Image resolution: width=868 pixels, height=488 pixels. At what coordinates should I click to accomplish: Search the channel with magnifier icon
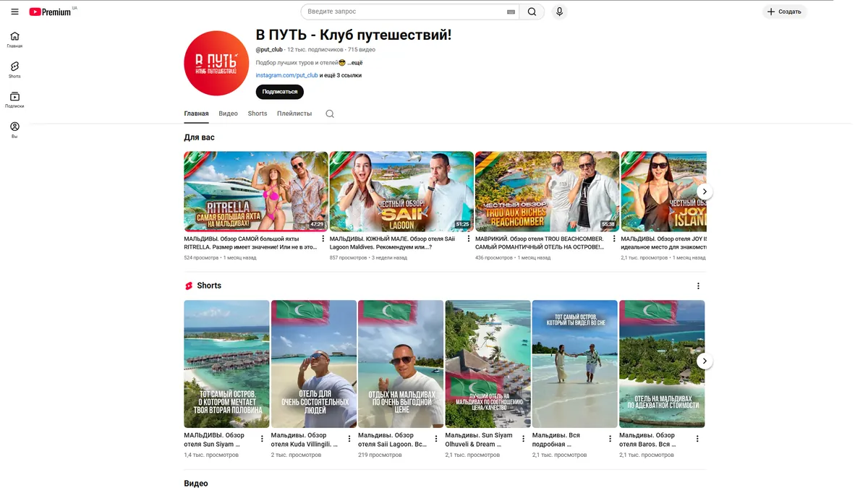[x=330, y=114]
